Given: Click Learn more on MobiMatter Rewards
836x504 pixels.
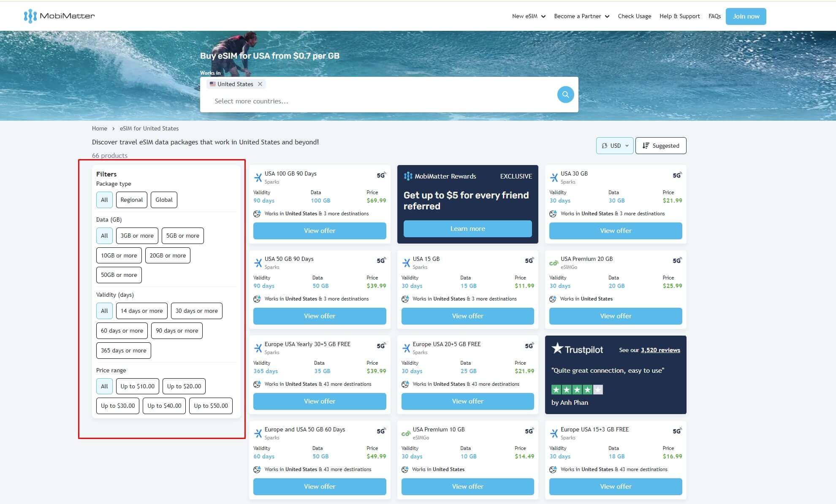Looking at the screenshot, I should 467,228.
